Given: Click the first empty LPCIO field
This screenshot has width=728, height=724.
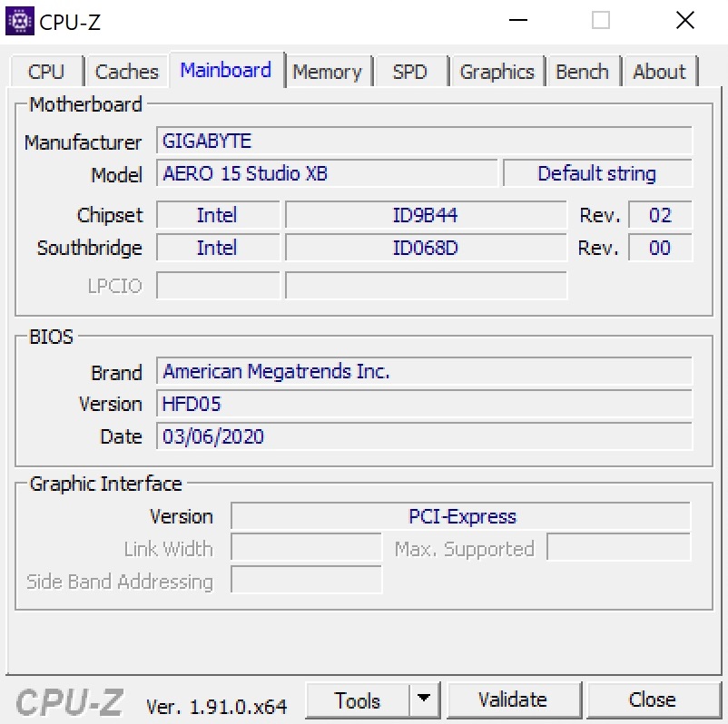Looking at the screenshot, I should click(x=218, y=286).
